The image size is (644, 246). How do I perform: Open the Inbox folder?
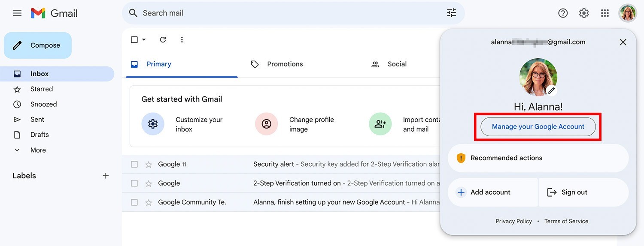[x=57, y=74]
